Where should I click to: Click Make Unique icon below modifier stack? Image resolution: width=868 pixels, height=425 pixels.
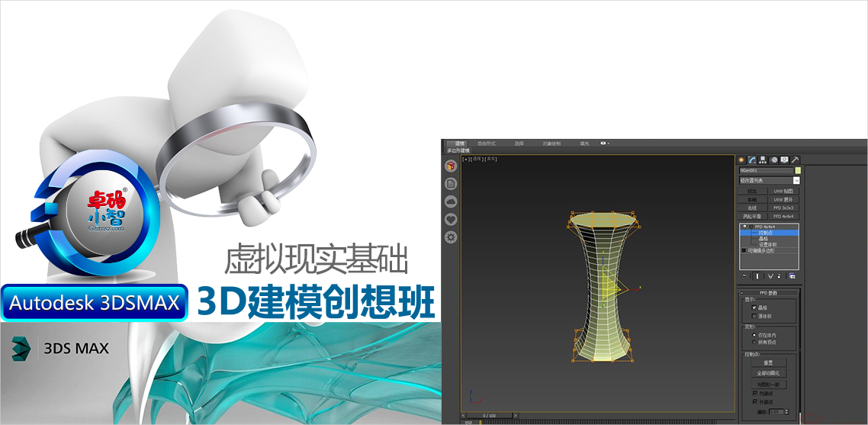click(770, 276)
